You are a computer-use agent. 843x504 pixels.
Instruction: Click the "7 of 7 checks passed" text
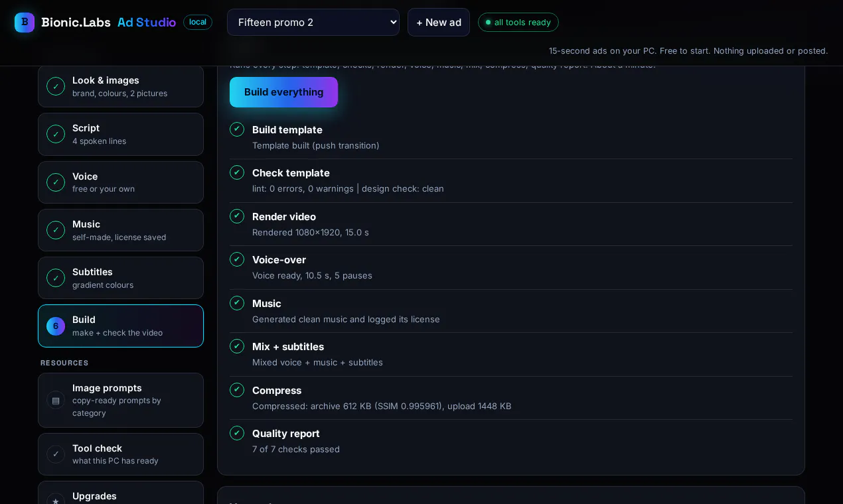click(x=296, y=449)
